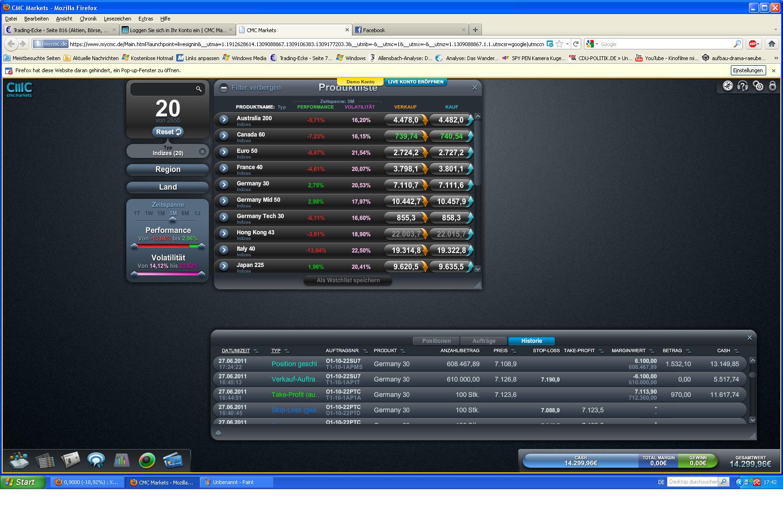
Task: Collapse filter with the minus icon beside Filter verbergen
Action: click(x=224, y=88)
